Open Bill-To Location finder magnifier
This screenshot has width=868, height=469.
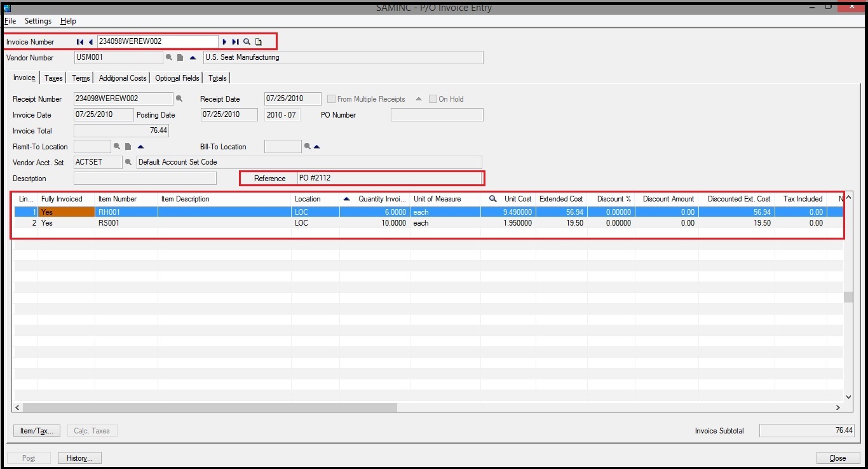(x=308, y=147)
